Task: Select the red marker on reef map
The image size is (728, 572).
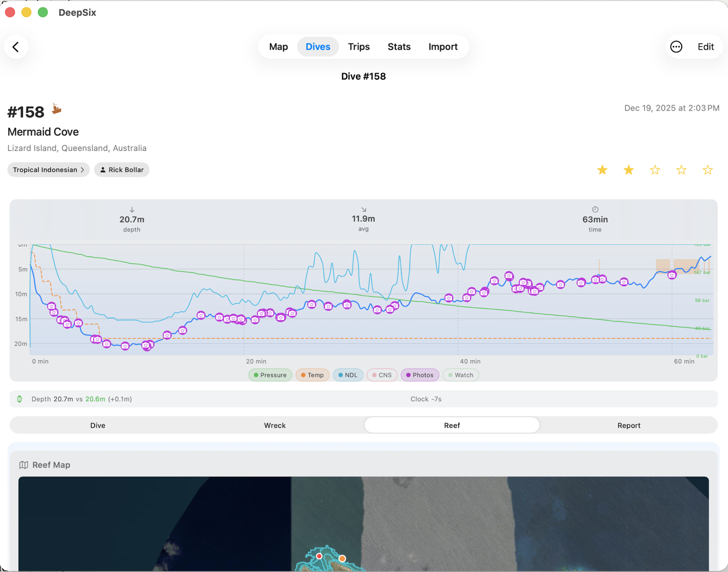Action: click(x=319, y=556)
